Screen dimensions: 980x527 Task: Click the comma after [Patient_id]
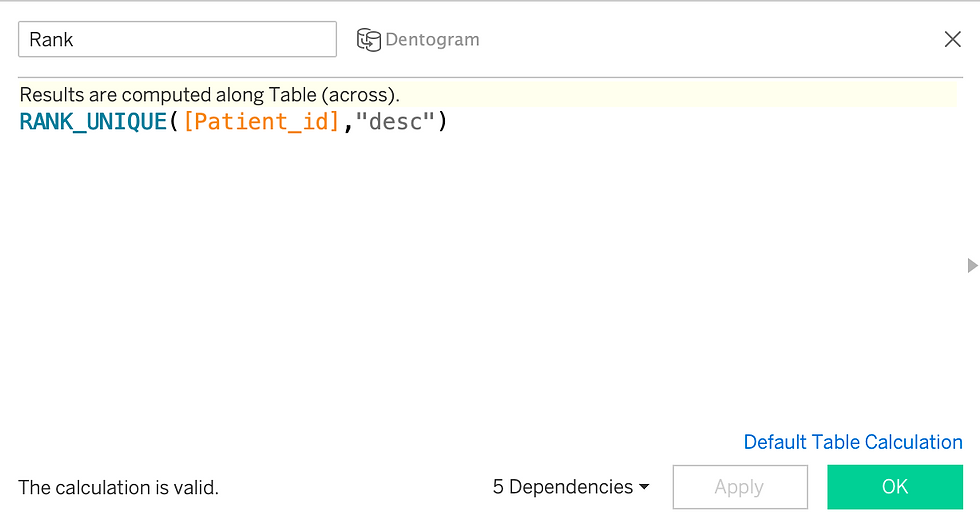tap(348, 123)
